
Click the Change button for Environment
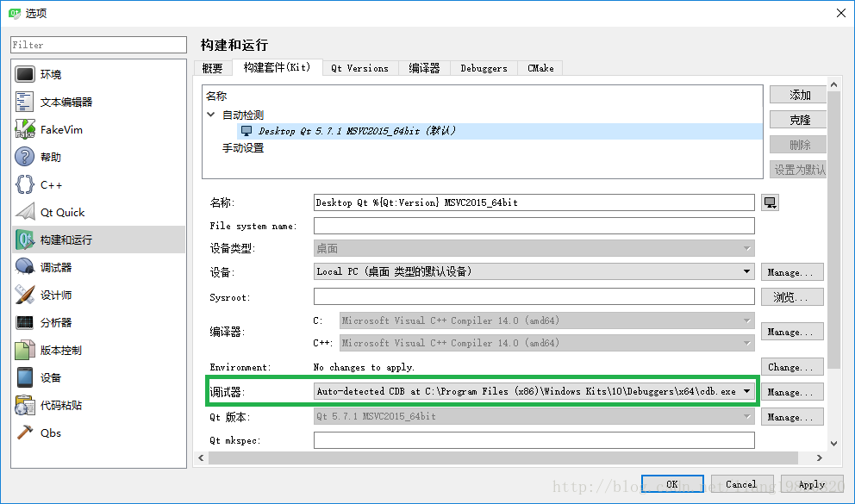[x=792, y=367]
